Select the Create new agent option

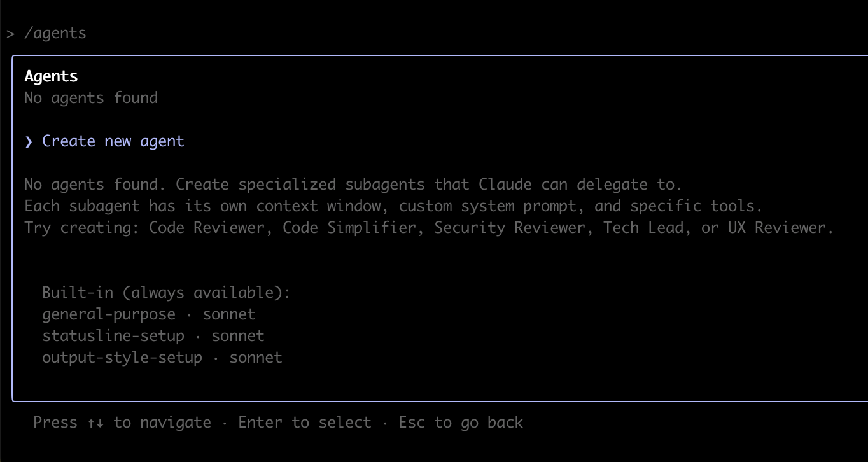tap(113, 141)
